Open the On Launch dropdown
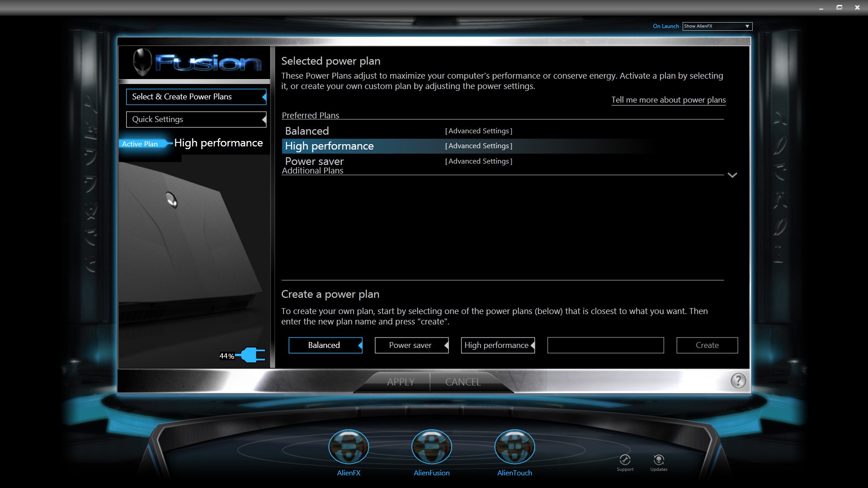 [717, 26]
